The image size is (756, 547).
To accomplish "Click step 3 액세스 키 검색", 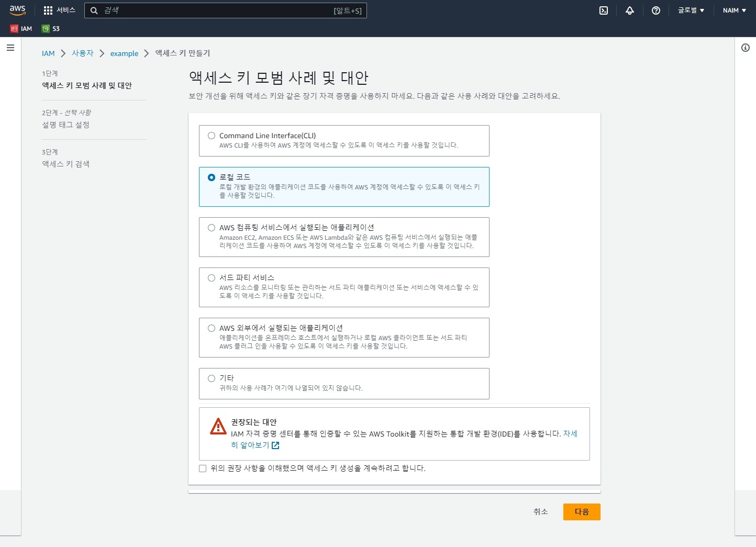I will pos(66,164).
